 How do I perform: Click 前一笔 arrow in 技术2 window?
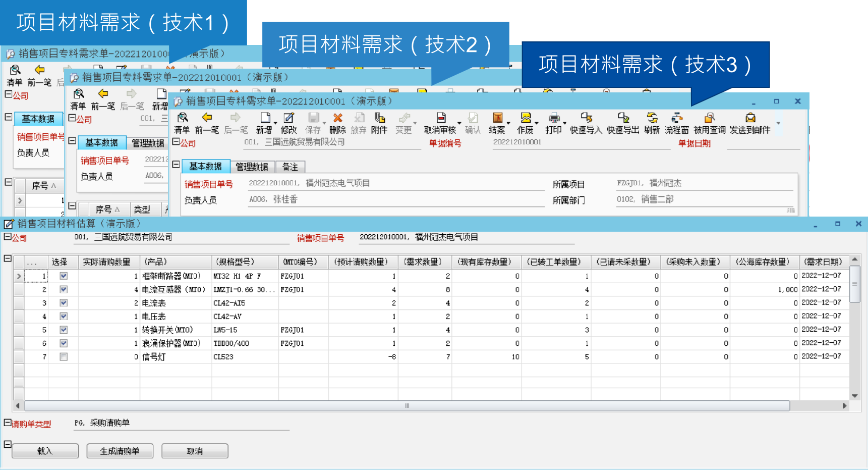point(103,94)
